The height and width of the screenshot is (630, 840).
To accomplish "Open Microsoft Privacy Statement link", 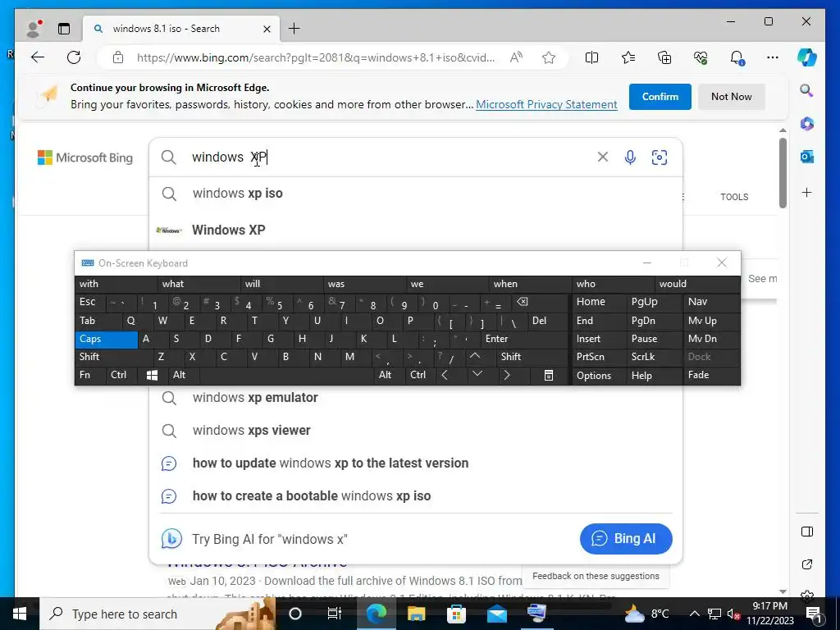I will (546, 104).
